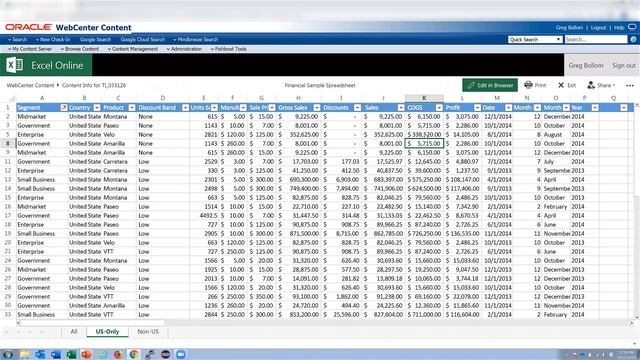Open the Fishbowl Tools menu
The width and height of the screenshot is (640, 360).
[x=229, y=49]
